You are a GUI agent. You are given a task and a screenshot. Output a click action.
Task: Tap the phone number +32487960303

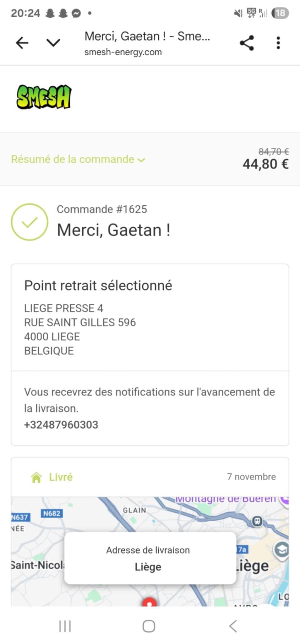point(61,425)
